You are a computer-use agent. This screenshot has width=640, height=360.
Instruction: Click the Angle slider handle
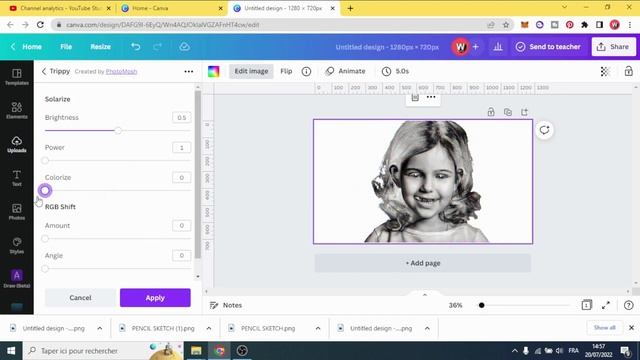click(45, 269)
